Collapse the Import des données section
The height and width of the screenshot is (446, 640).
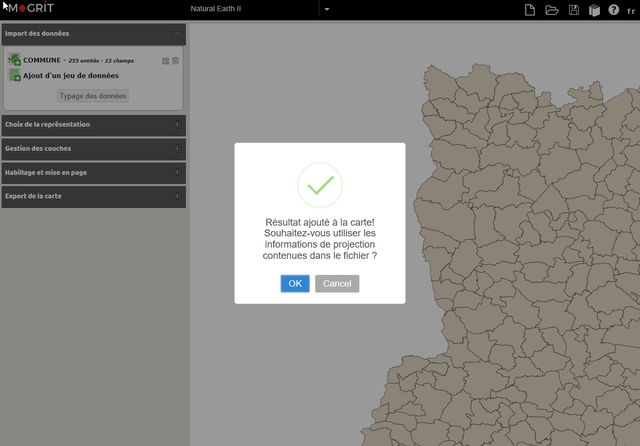[x=176, y=33]
